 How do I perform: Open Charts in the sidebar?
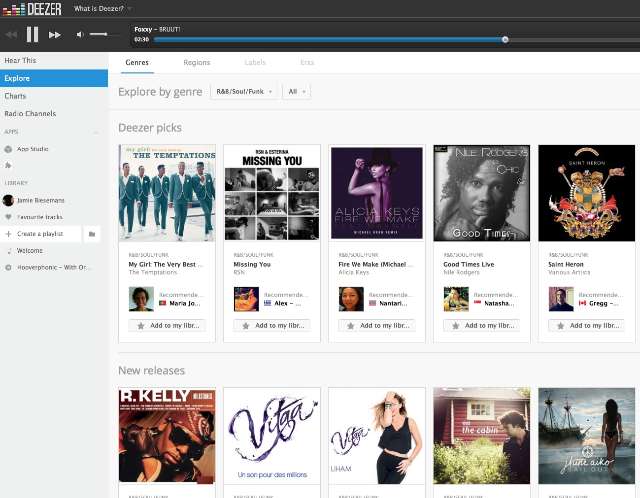pyautogui.click(x=54, y=96)
